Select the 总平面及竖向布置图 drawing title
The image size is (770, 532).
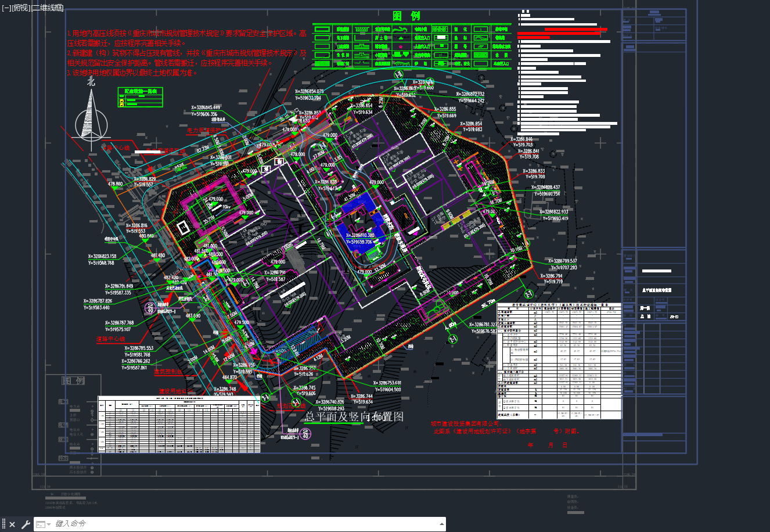pos(354,416)
